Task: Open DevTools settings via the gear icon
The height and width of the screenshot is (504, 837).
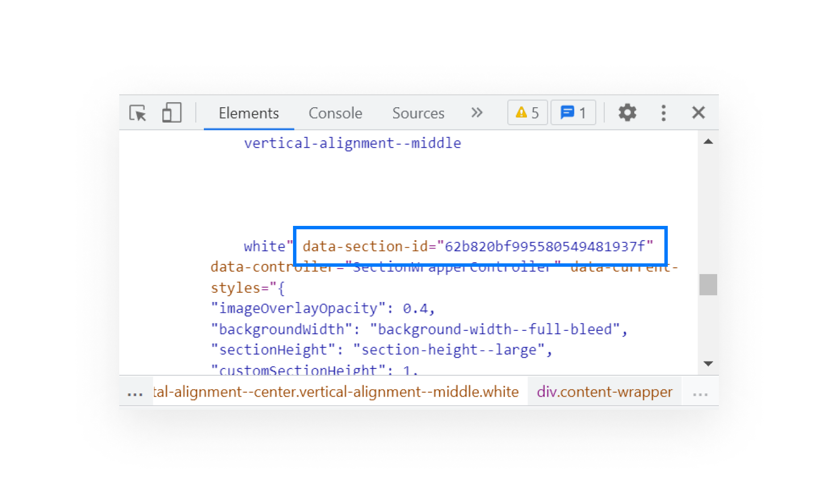Action: click(x=627, y=112)
